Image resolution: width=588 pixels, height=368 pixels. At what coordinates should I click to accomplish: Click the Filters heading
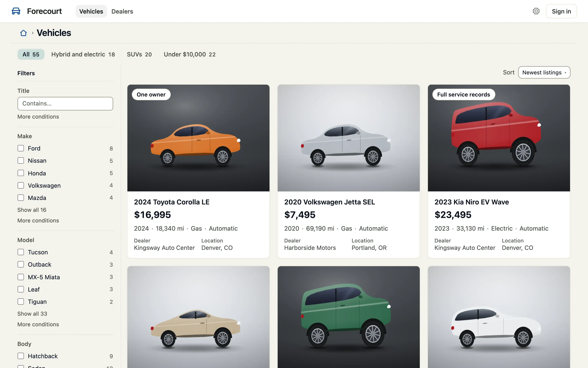26,73
